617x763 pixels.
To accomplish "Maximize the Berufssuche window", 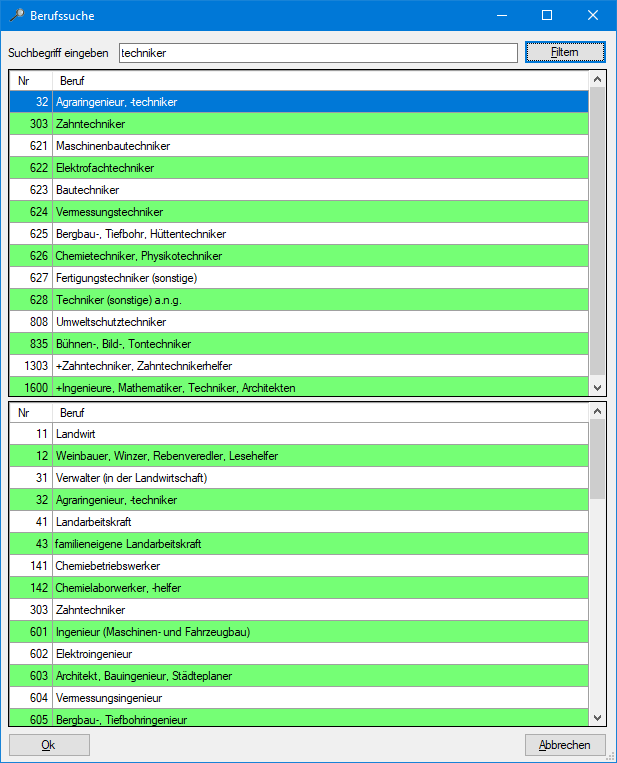I will [x=547, y=16].
